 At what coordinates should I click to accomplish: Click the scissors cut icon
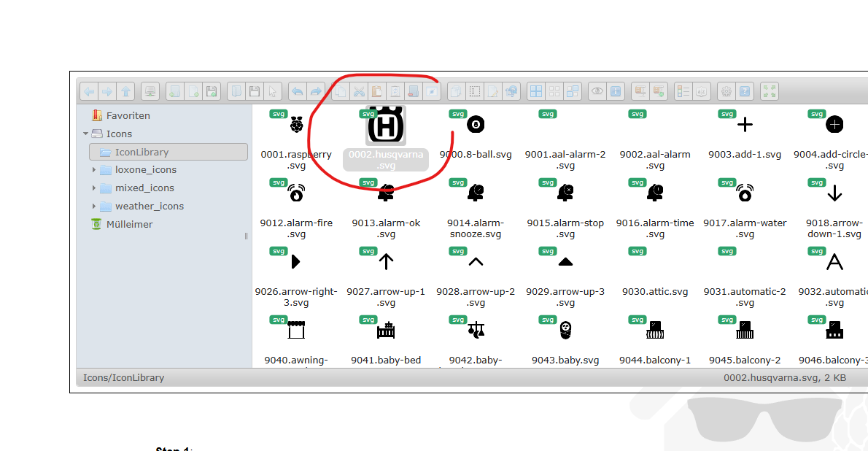[359, 91]
